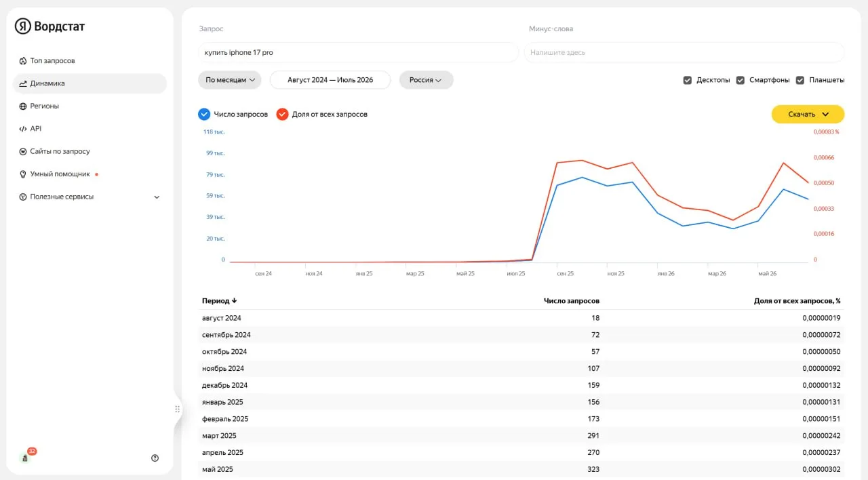The height and width of the screenshot is (480, 868).
Task: Click the sort arrow next to Период
Action: (x=235, y=301)
